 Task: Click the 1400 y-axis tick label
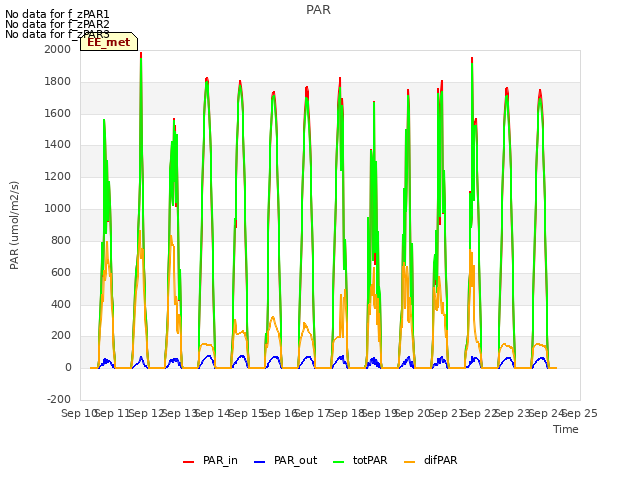click(58, 144)
